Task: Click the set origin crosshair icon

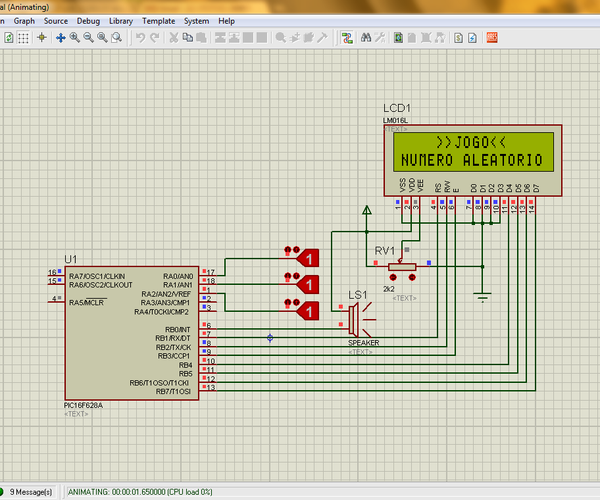Action: click(42, 37)
